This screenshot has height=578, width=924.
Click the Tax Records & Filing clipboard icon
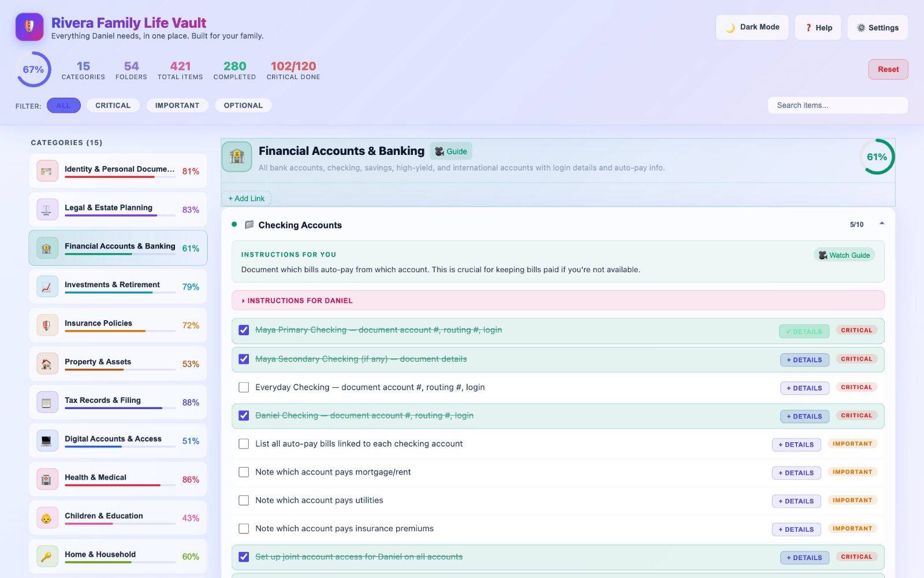coord(47,402)
